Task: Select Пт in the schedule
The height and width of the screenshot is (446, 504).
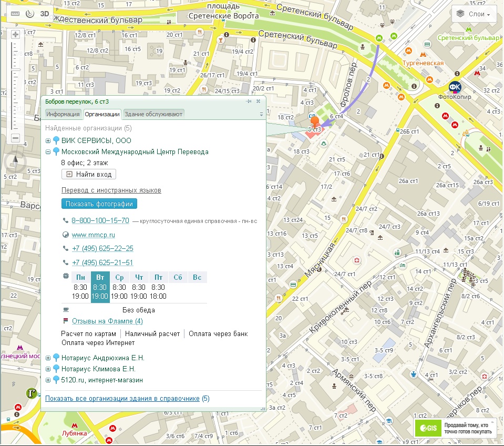Action: (x=158, y=277)
